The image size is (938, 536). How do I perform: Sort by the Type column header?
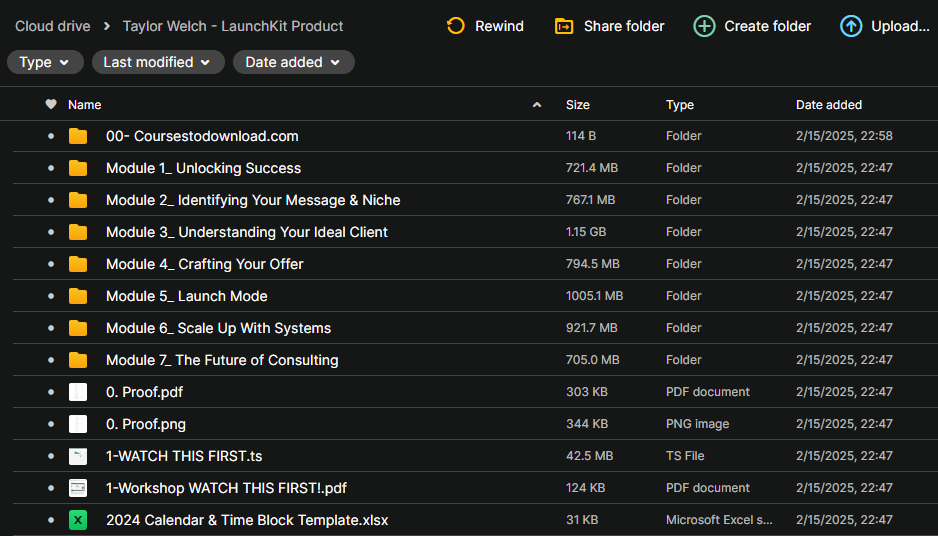pyautogui.click(x=680, y=105)
